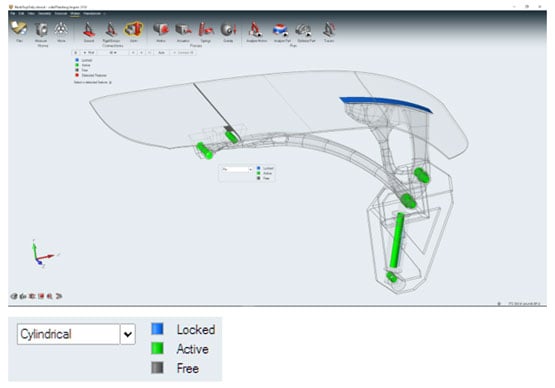
Task: Click the next arrow in the guide bar
Action: point(141,53)
